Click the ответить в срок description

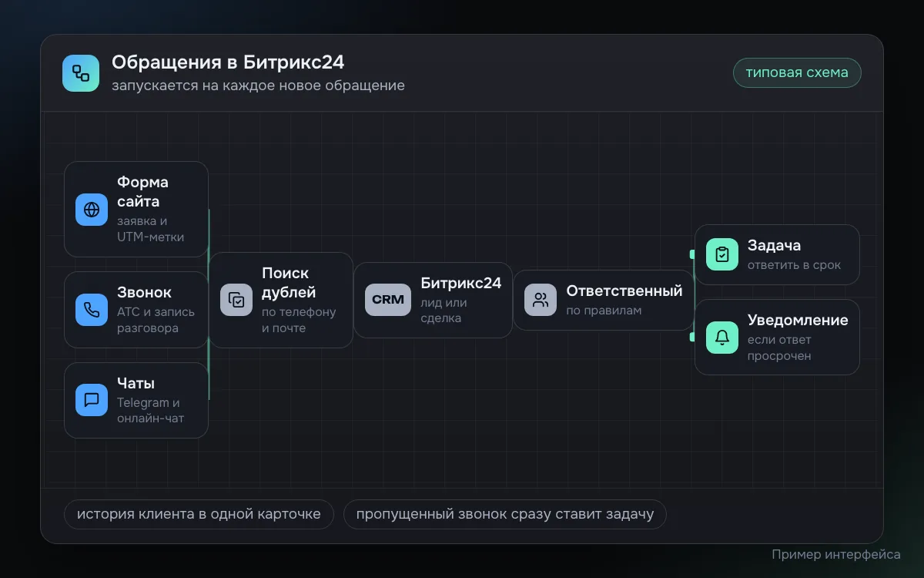tap(794, 265)
